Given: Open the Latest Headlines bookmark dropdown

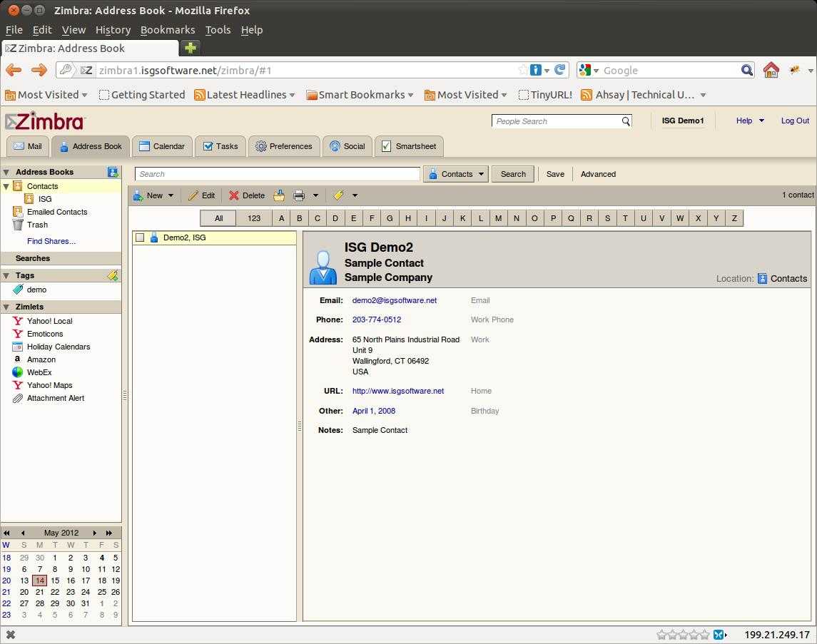Looking at the screenshot, I should tap(292, 96).
